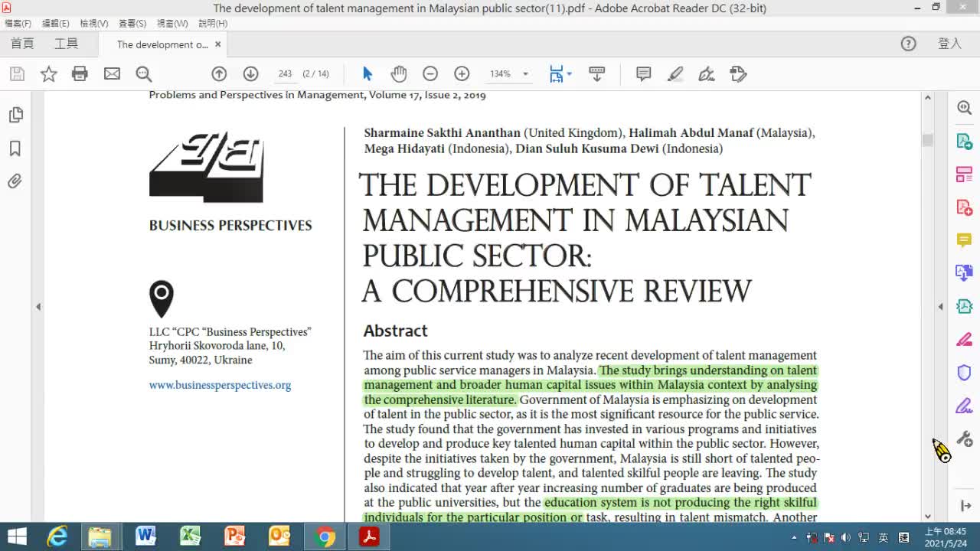
Task: Open More Tools wrench icon
Action: 965,439
